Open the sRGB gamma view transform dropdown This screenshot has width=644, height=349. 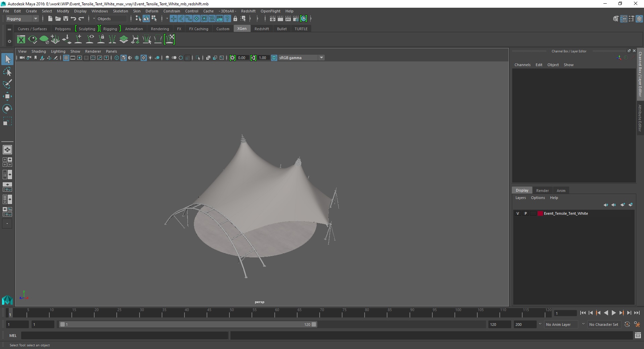click(x=301, y=58)
